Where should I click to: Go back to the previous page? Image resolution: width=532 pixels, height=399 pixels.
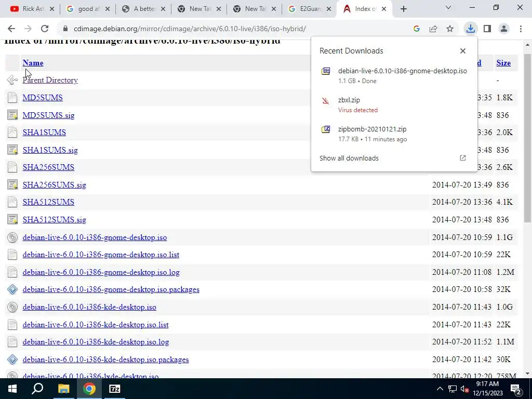[x=11, y=29]
